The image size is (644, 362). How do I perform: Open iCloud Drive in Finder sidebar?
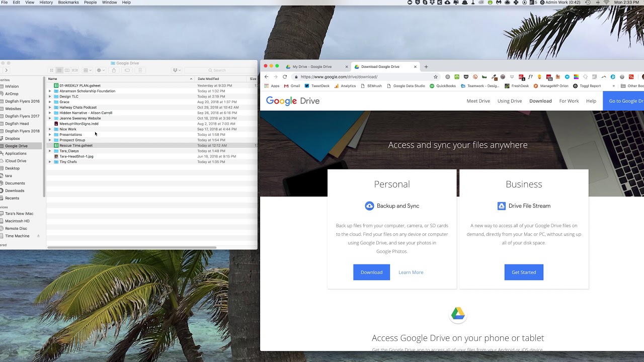click(16, 161)
